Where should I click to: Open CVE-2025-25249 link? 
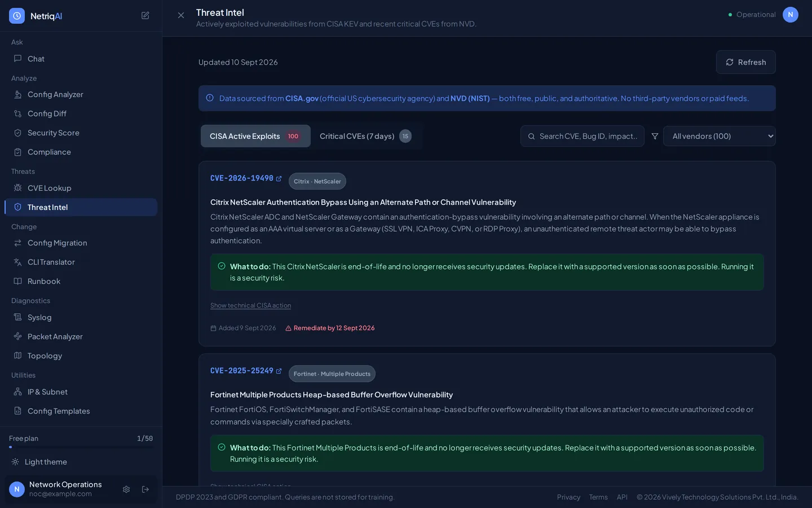(x=246, y=371)
